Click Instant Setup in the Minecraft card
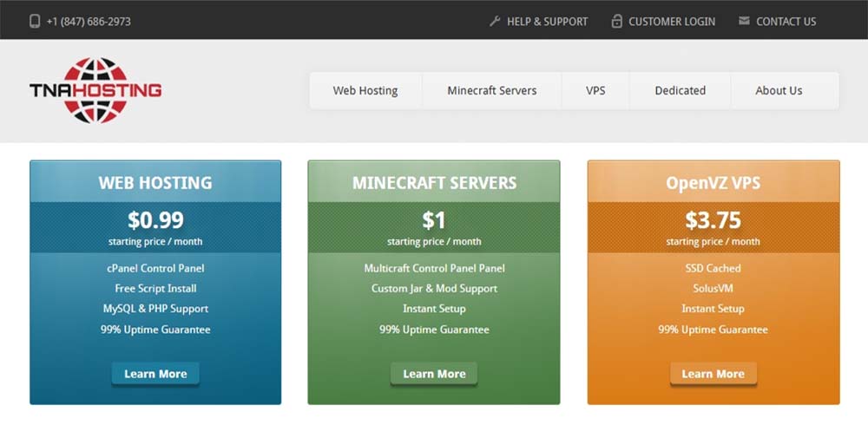This screenshot has width=868, height=425. [x=434, y=309]
